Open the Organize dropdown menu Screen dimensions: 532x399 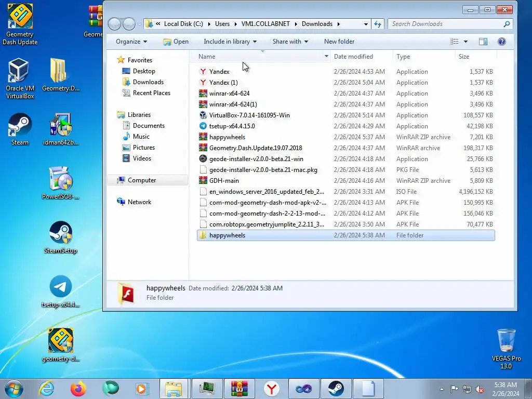[131, 42]
